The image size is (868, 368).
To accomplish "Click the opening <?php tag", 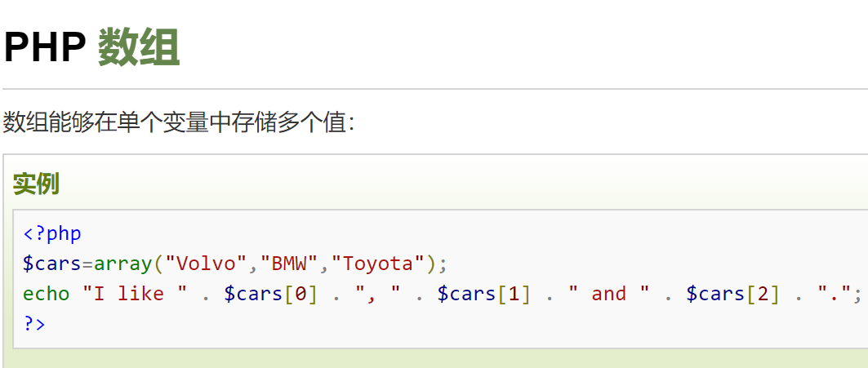I will [52, 234].
